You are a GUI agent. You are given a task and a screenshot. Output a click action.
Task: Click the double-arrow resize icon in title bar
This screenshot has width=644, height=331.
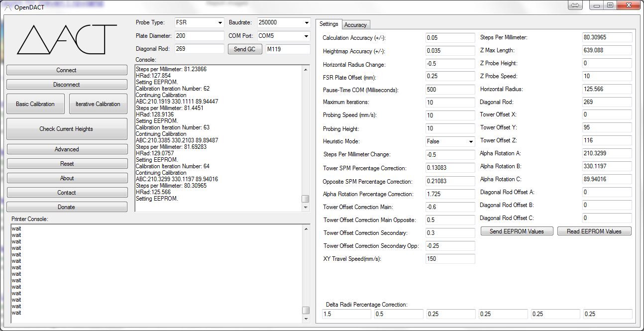coord(574,5)
